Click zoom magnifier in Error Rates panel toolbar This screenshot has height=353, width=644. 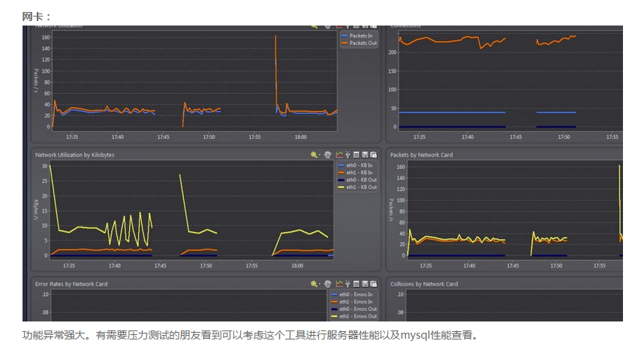point(314,284)
